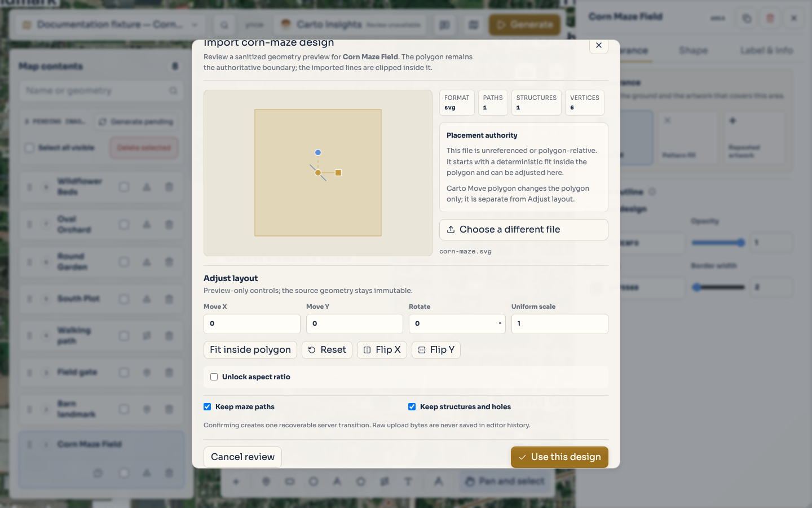This screenshot has width=812, height=508.
Task: Click the gold square scale handle in preview
Action: pos(338,173)
